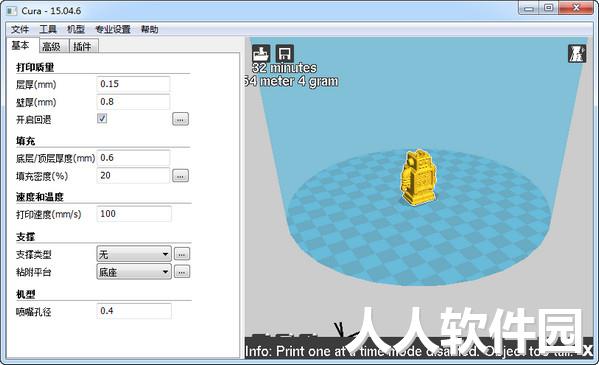599x365 pixels.
Task: Expand the 支撑类型 dropdown
Action: click(134, 254)
